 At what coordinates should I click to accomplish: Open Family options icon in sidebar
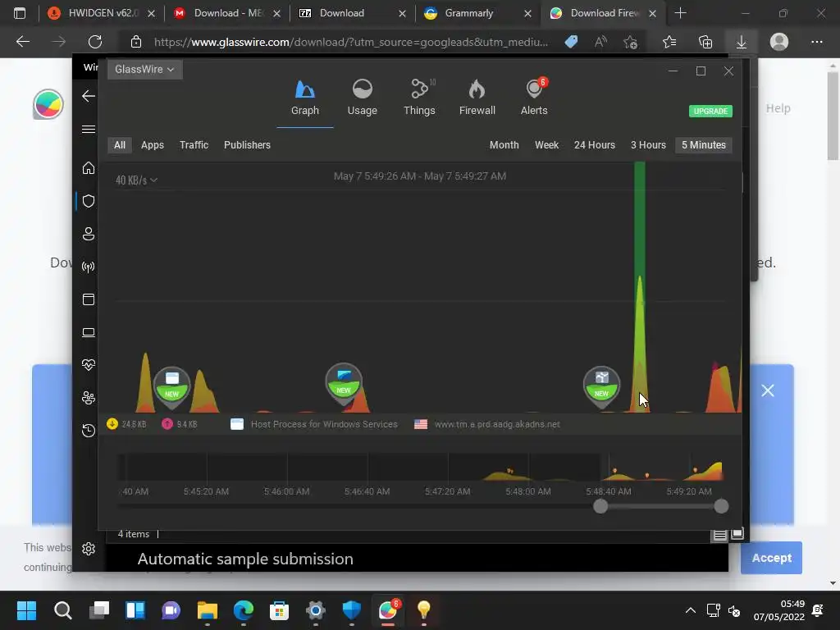pyautogui.click(x=89, y=398)
